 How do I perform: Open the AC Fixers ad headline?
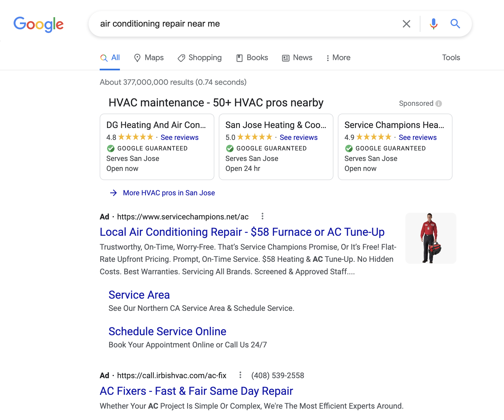pyautogui.click(x=196, y=391)
